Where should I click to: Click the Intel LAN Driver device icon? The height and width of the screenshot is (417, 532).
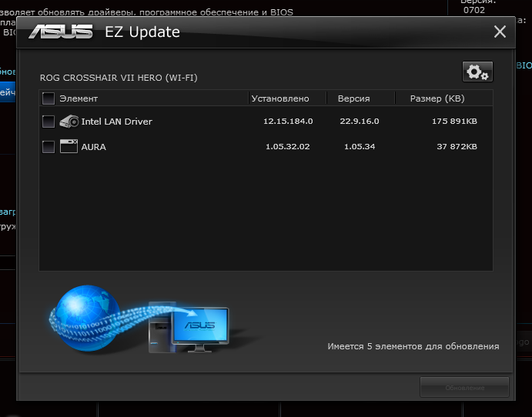coord(69,122)
